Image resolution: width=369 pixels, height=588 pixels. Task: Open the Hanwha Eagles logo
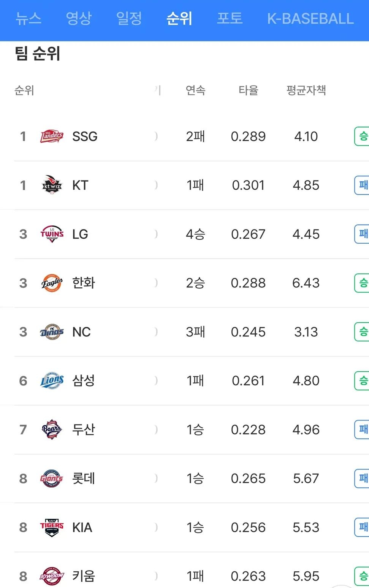52,283
